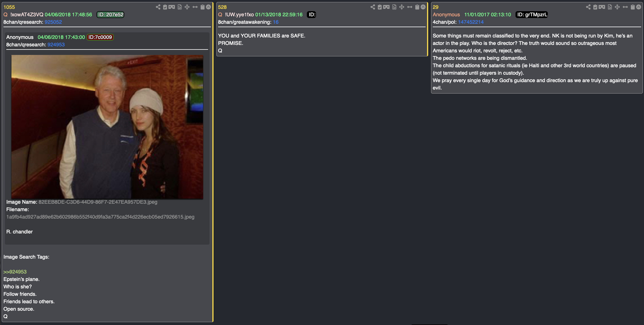644x325 pixels.
Task: Click the tripcode !UW.yye1fxo
Action: [239, 15]
